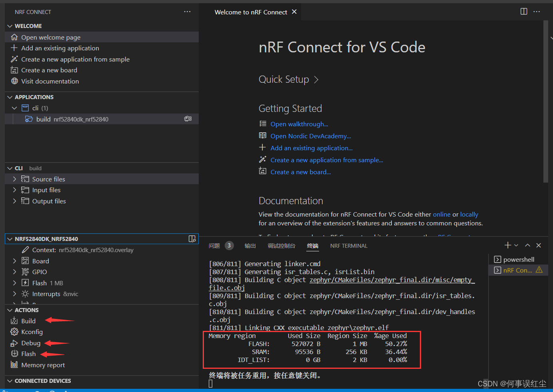Expand the Interrupts node
Image resolution: width=553 pixels, height=392 pixels.
pyautogui.click(x=14, y=294)
